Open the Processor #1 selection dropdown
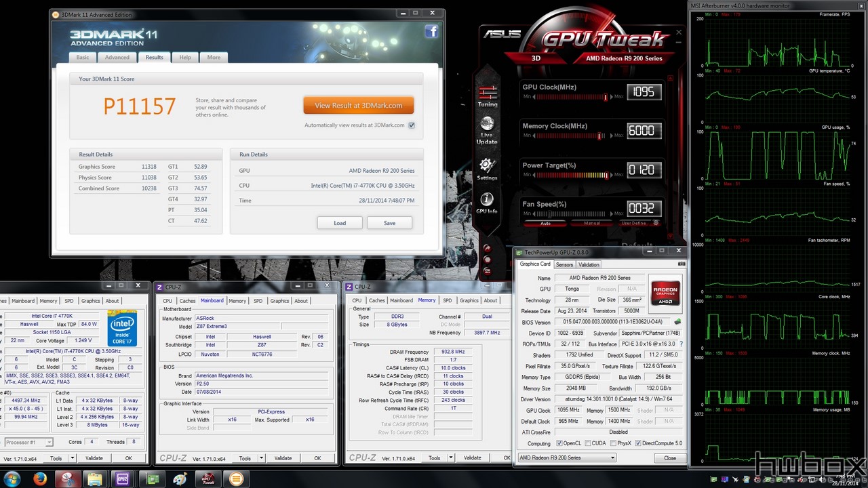Screen dimensions: 868x488 coord(28,442)
